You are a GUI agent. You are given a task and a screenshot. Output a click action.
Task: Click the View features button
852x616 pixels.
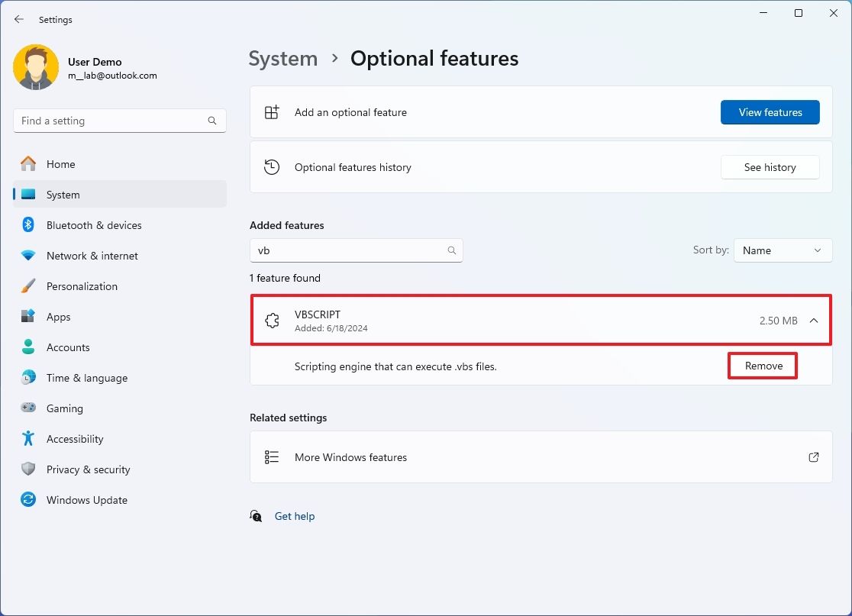pos(770,112)
